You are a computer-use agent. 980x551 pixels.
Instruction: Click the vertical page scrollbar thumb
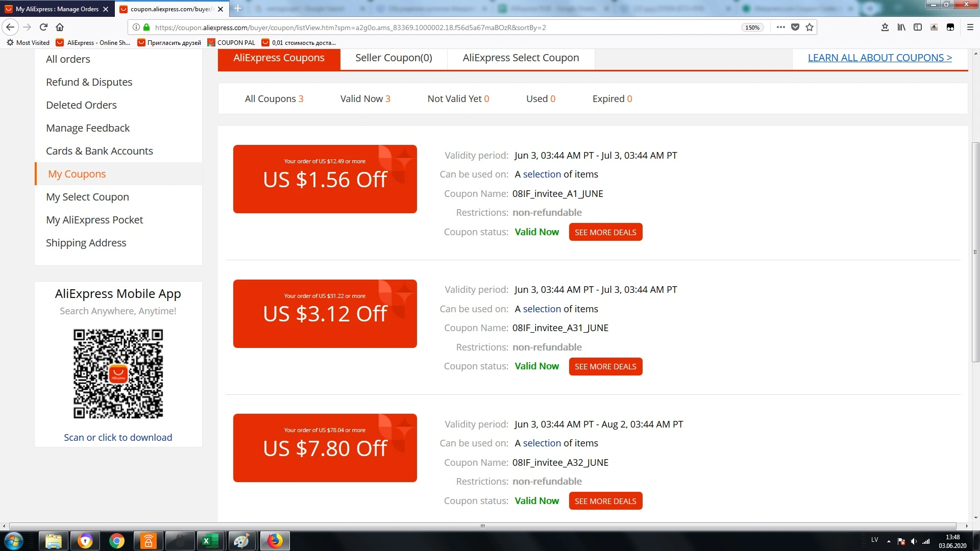point(975,253)
